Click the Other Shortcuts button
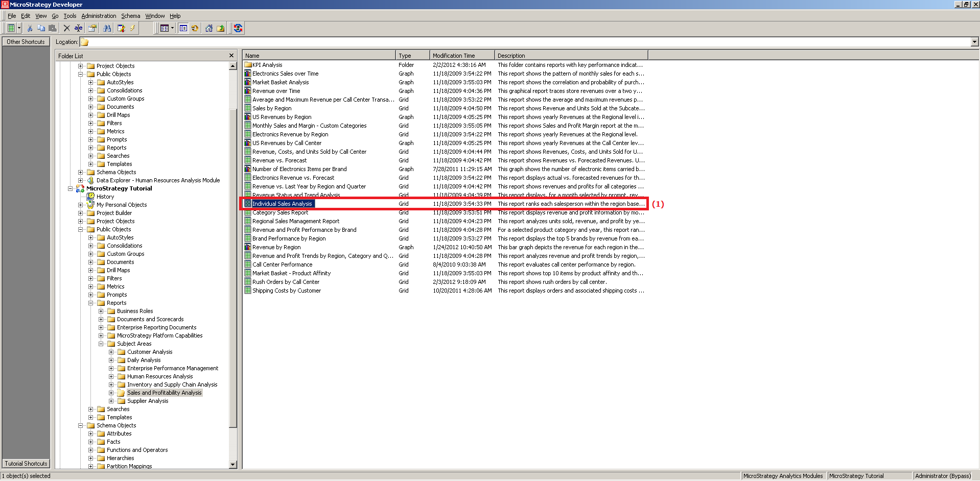Screen dimensions: 980x481 [26, 42]
